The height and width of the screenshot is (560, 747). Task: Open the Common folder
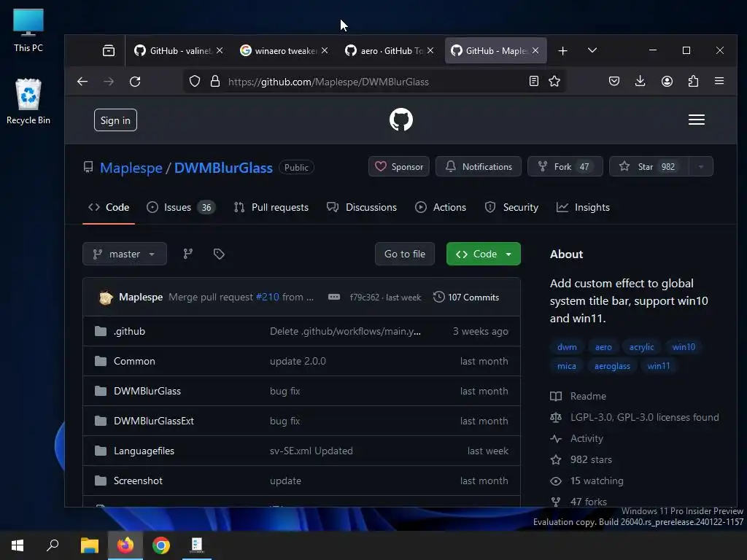[134, 361]
